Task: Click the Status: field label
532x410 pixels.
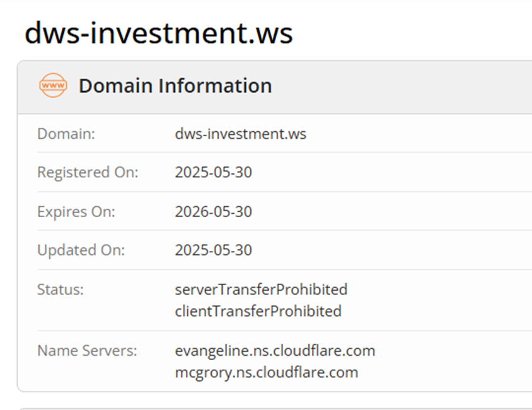Action: [61, 290]
